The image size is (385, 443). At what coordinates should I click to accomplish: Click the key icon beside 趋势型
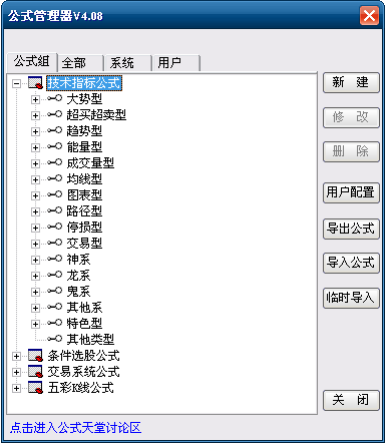(55, 130)
